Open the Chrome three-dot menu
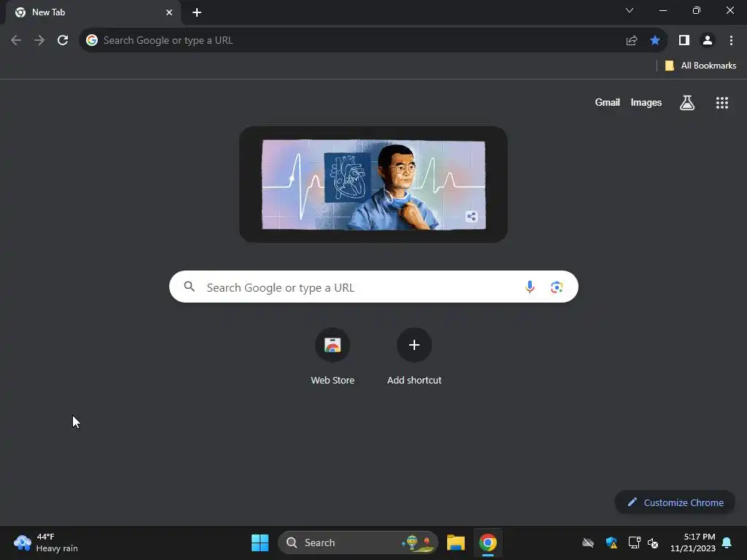 [731, 40]
